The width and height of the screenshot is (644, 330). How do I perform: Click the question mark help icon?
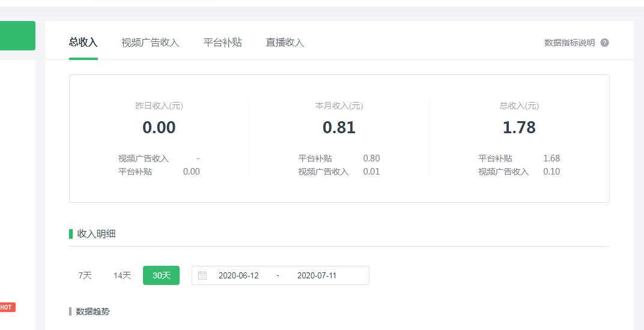pyautogui.click(x=604, y=43)
